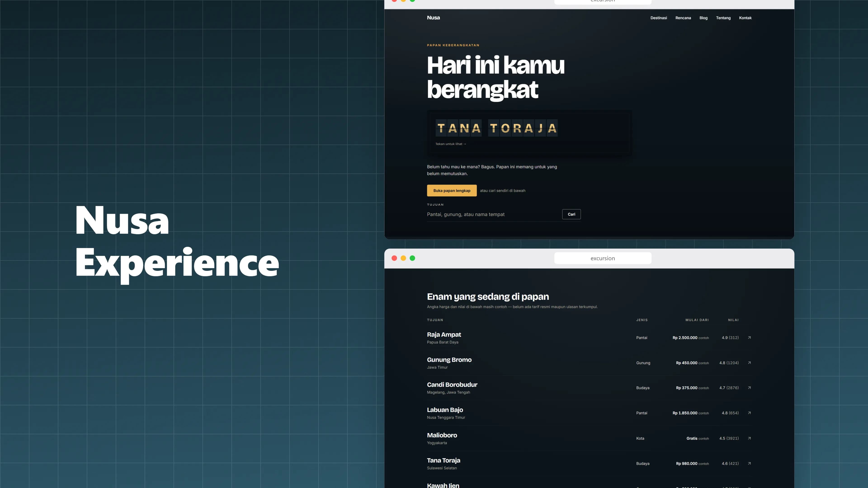Click the red close dot of lower browser window
The height and width of the screenshot is (488, 868).
(x=394, y=258)
